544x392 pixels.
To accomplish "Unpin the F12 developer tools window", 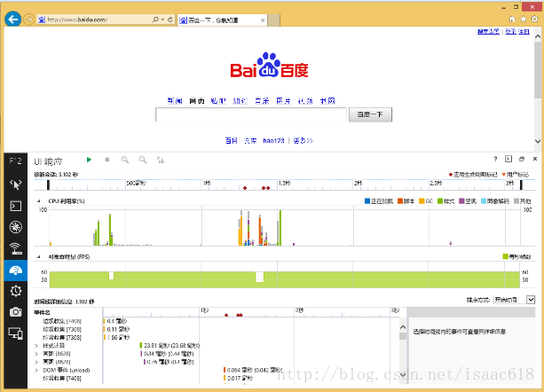I will coord(522,159).
